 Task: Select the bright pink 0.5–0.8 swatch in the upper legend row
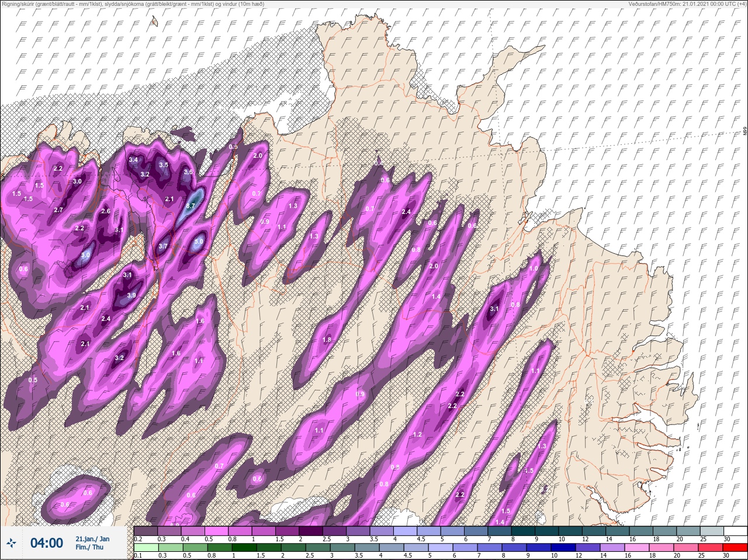(x=217, y=531)
